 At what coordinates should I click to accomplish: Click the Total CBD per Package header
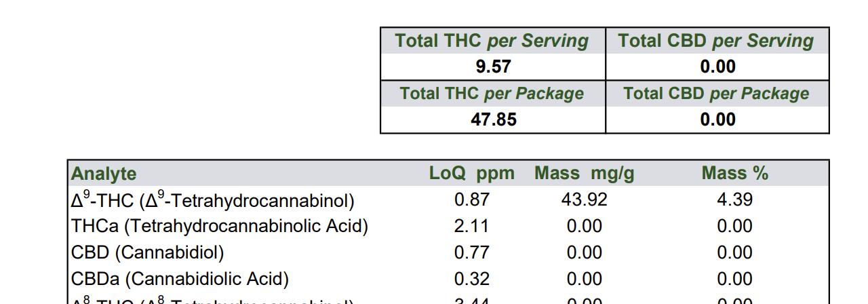click(716, 94)
